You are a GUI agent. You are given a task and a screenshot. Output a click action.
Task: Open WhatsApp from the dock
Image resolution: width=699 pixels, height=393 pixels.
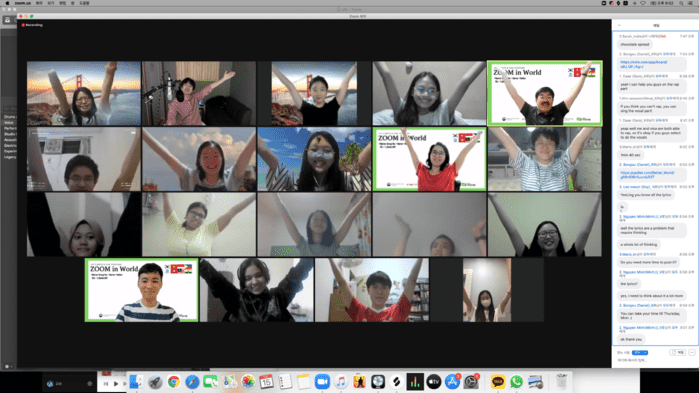(516, 382)
